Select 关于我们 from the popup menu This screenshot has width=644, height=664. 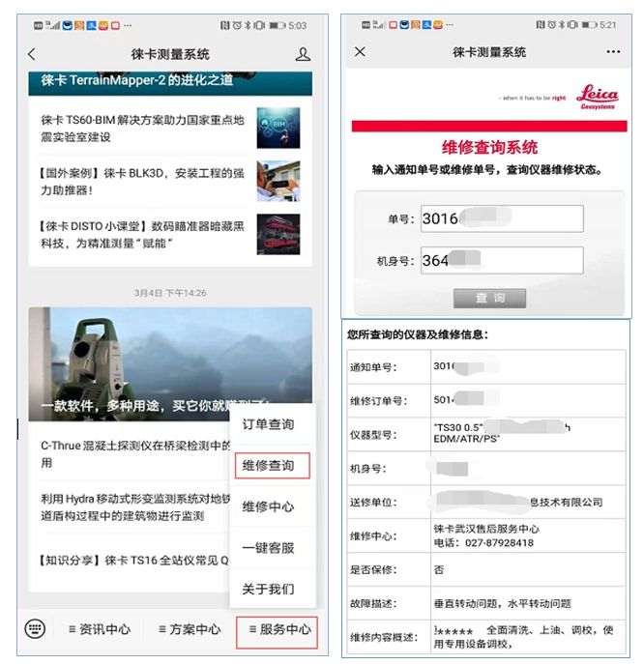point(268,589)
